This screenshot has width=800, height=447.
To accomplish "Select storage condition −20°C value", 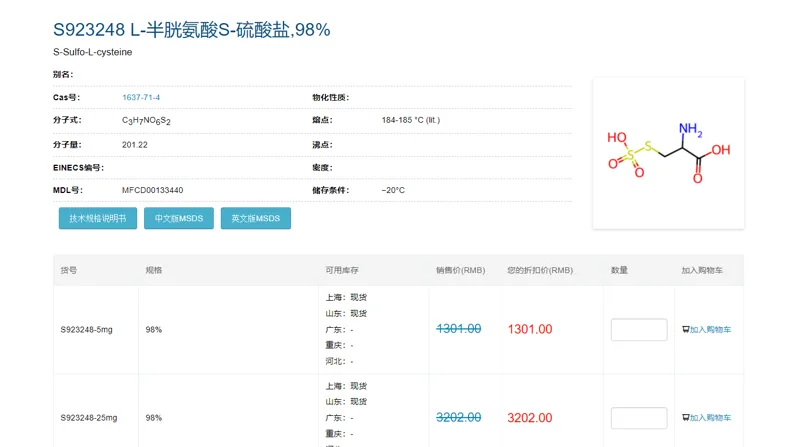I will 393,190.
